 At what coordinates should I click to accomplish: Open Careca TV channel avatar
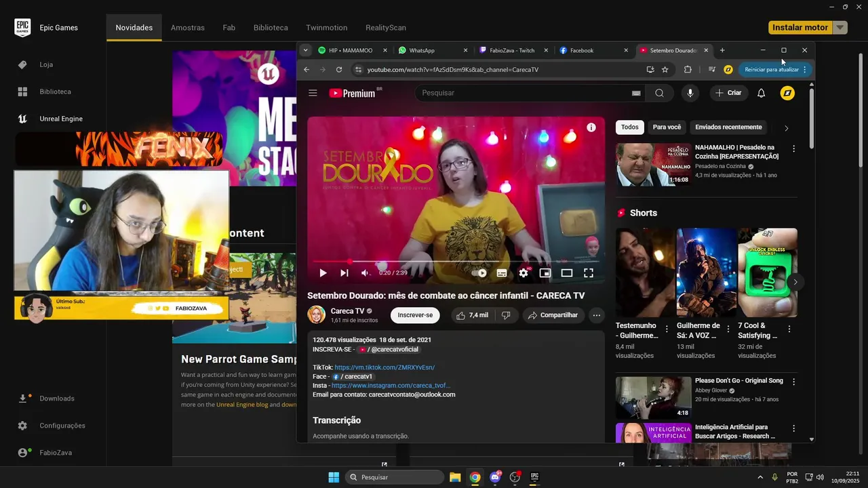tap(317, 314)
